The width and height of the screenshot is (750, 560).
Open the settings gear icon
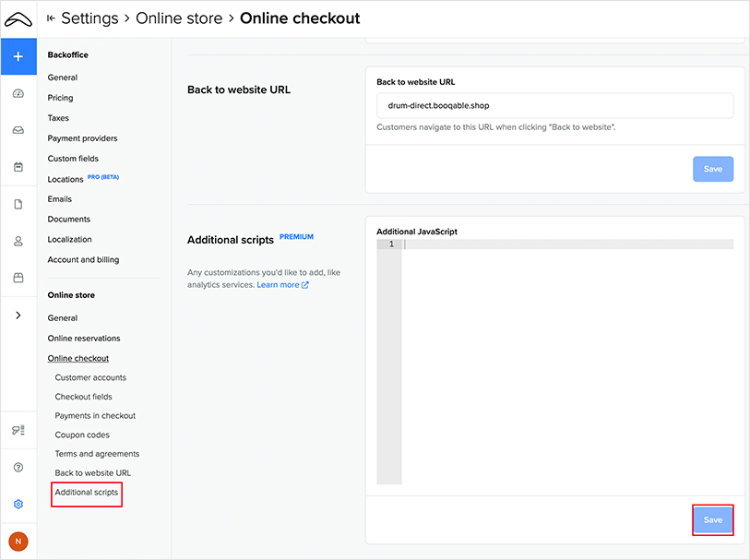point(18,505)
